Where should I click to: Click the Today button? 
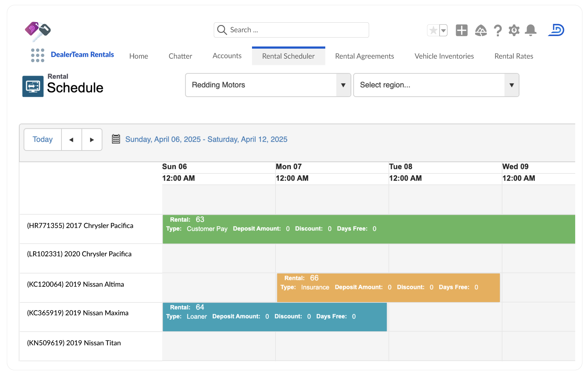coord(43,139)
